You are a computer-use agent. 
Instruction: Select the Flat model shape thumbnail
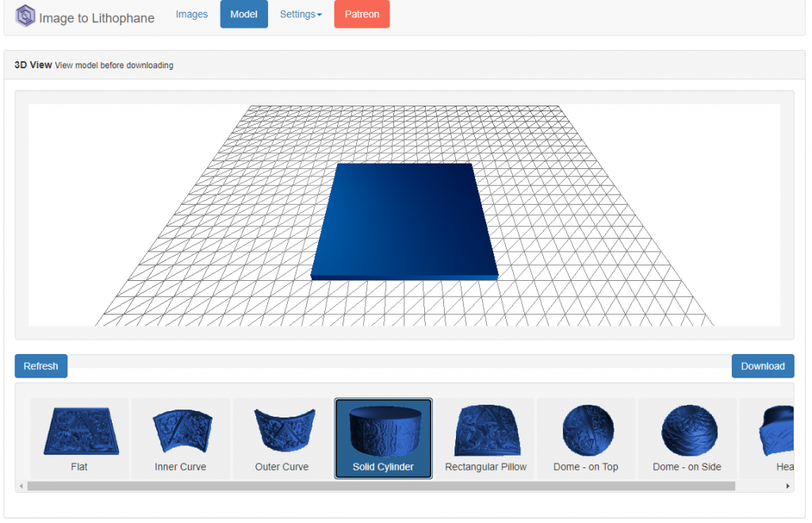point(79,437)
